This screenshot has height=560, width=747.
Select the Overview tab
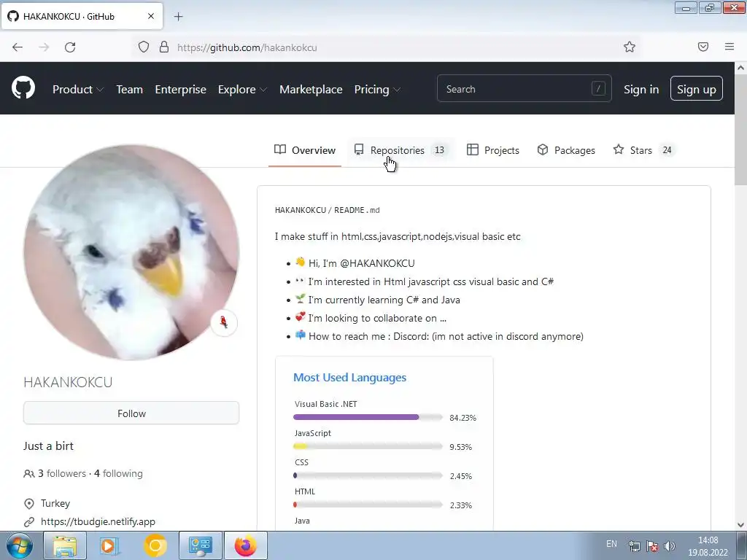click(x=305, y=150)
